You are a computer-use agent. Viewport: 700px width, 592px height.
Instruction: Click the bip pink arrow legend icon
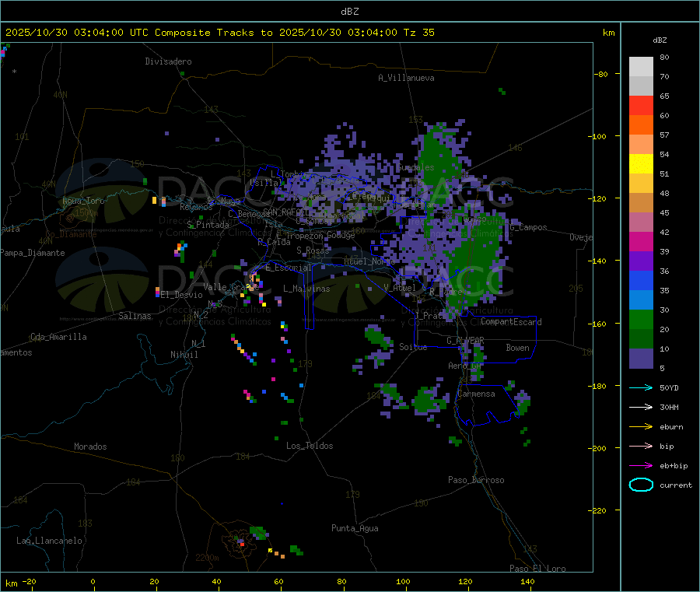[x=641, y=446]
